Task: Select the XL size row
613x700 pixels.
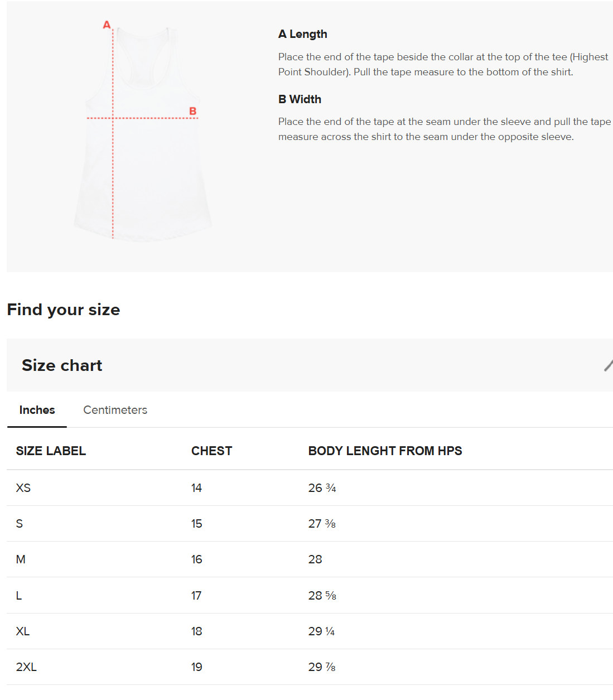Action: [x=310, y=631]
